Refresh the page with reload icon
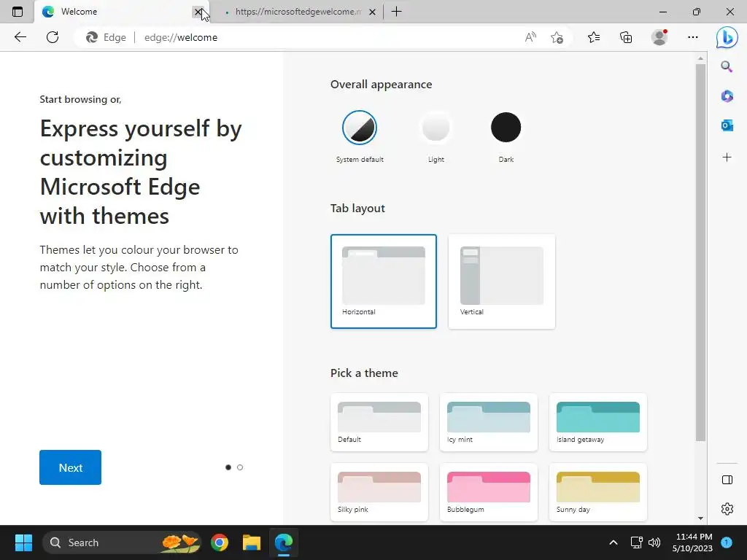The height and width of the screenshot is (560, 747). click(x=53, y=37)
